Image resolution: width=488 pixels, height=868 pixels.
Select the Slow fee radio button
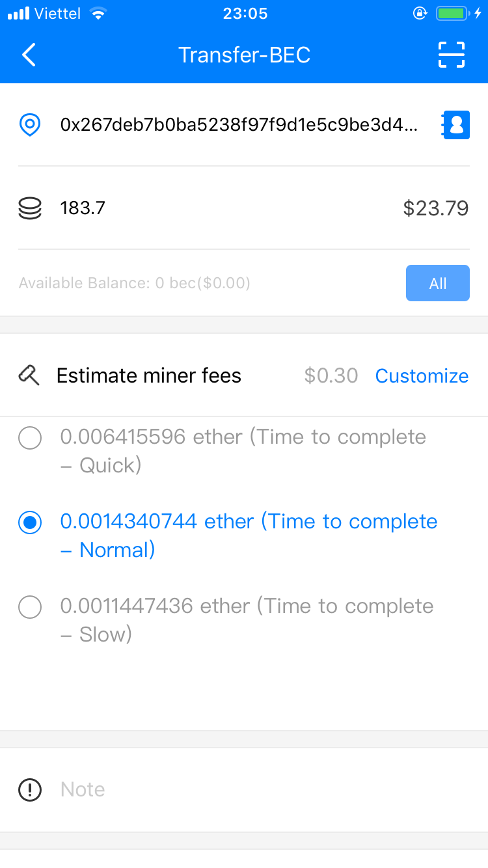coord(30,607)
